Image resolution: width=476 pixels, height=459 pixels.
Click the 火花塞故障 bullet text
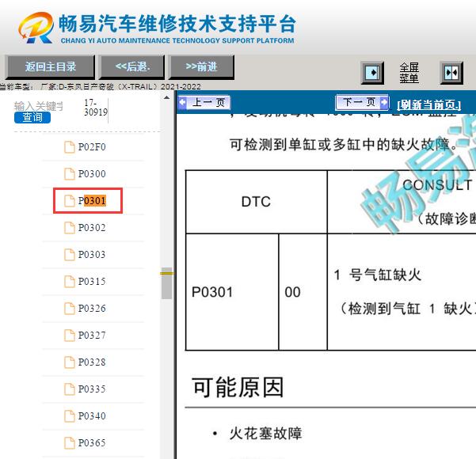(265, 433)
